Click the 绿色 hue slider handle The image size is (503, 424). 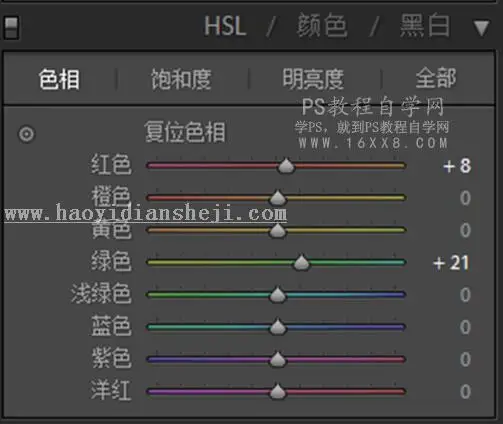(301, 262)
